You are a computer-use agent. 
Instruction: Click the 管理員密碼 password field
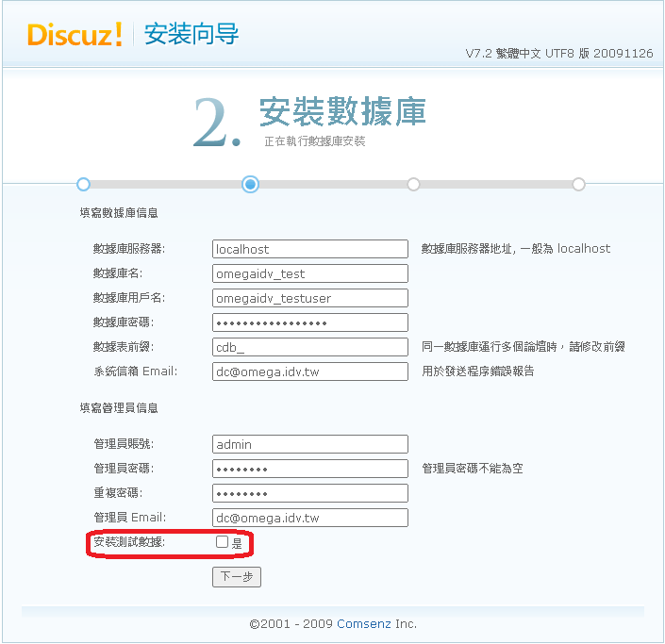click(309, 469)
